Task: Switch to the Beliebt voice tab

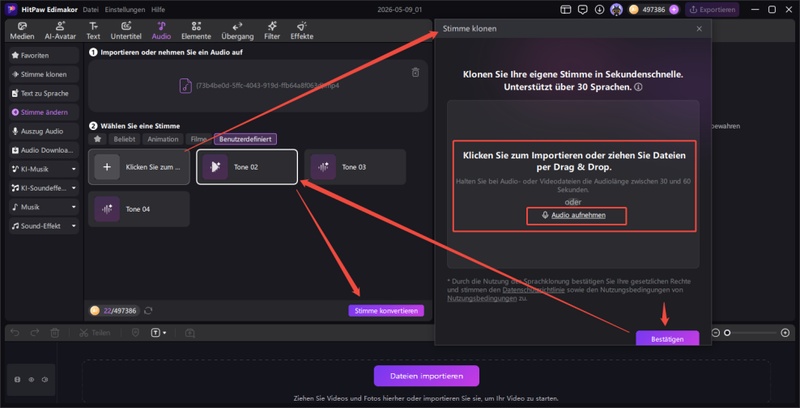Action: pyautogui.click(x=124, y=139)
